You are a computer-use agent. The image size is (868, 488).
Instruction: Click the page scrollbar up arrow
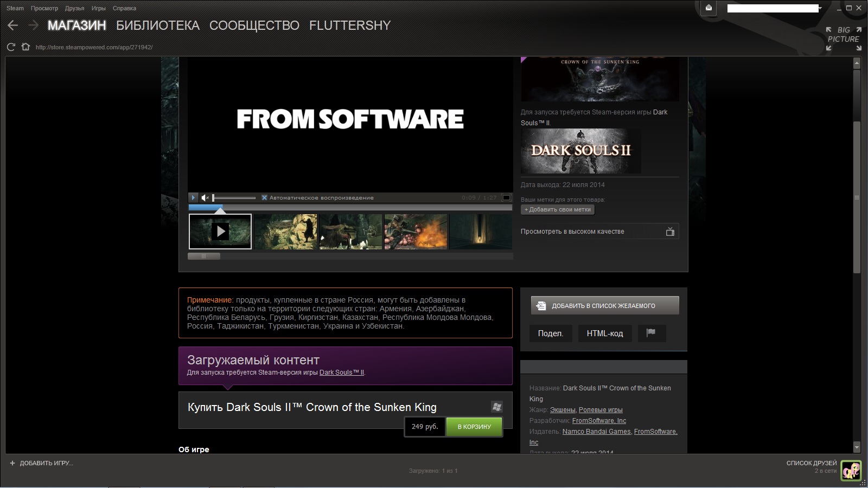coord(857,63)
